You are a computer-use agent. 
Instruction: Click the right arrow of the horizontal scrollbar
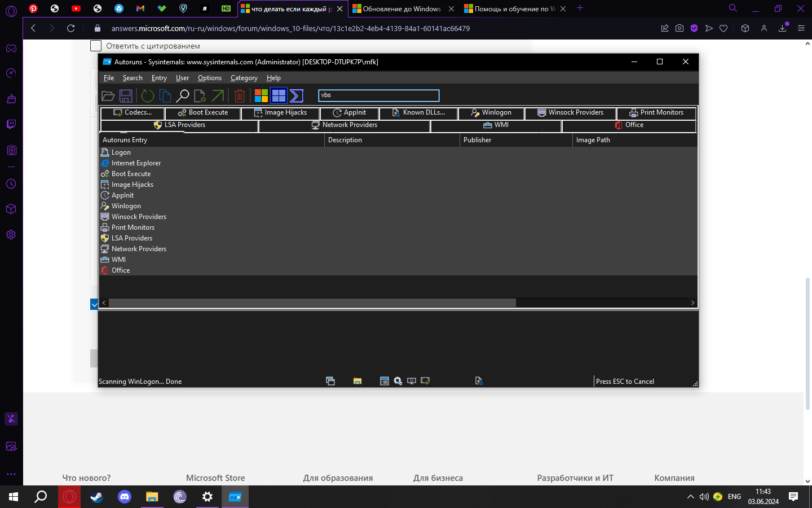[692, 303]
